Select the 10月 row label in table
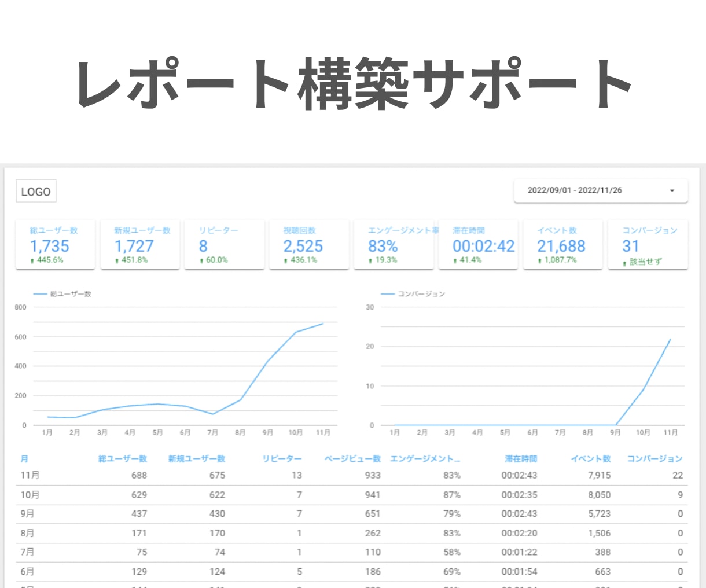This screenshot has height=588, width=706. click(30, 495)
